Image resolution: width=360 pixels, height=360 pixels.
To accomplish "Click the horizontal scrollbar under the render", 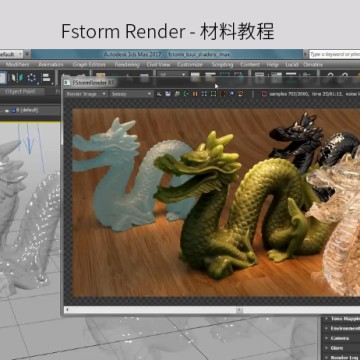I will [212, 310].
